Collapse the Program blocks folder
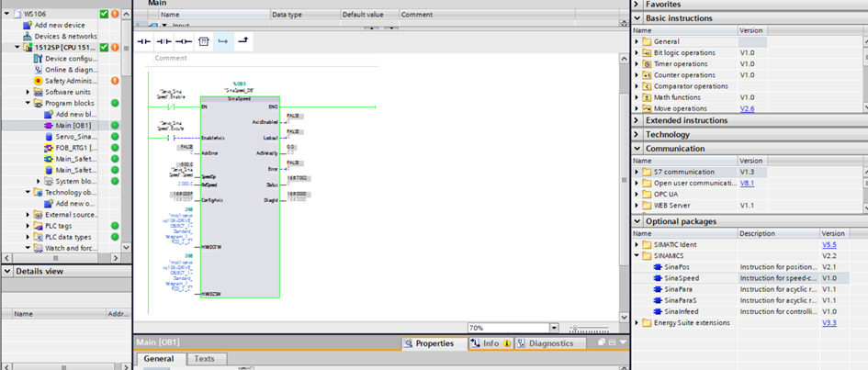The width and height of the screenshot is (868, 370). click(x=28, y=104)
